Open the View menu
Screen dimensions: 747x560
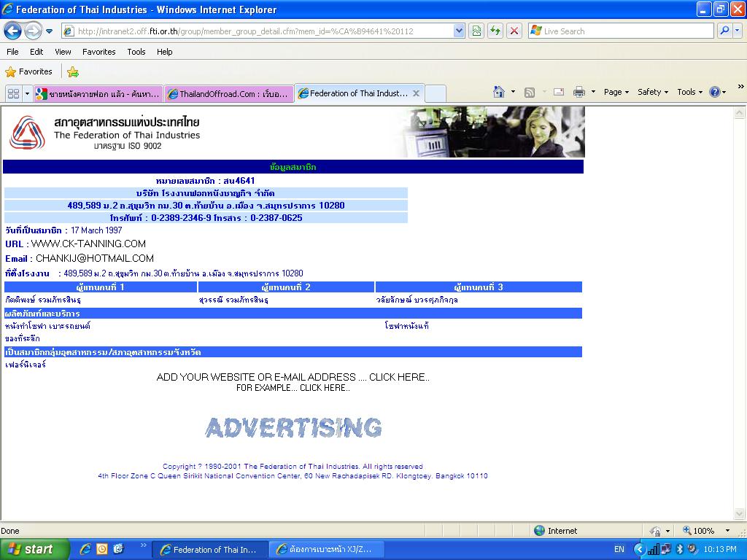tap(63, 52)
